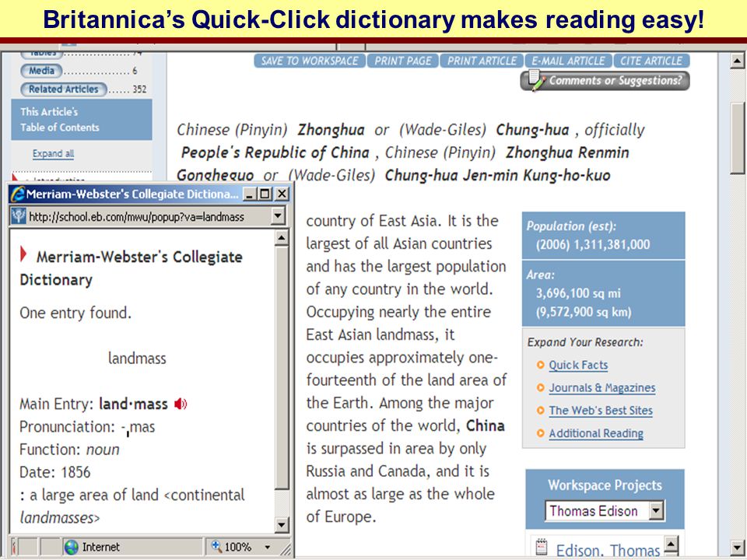This screenshot has height=560, width=747.
Task: Click the This Article's Table of Contents header
Action: point(82,120)
